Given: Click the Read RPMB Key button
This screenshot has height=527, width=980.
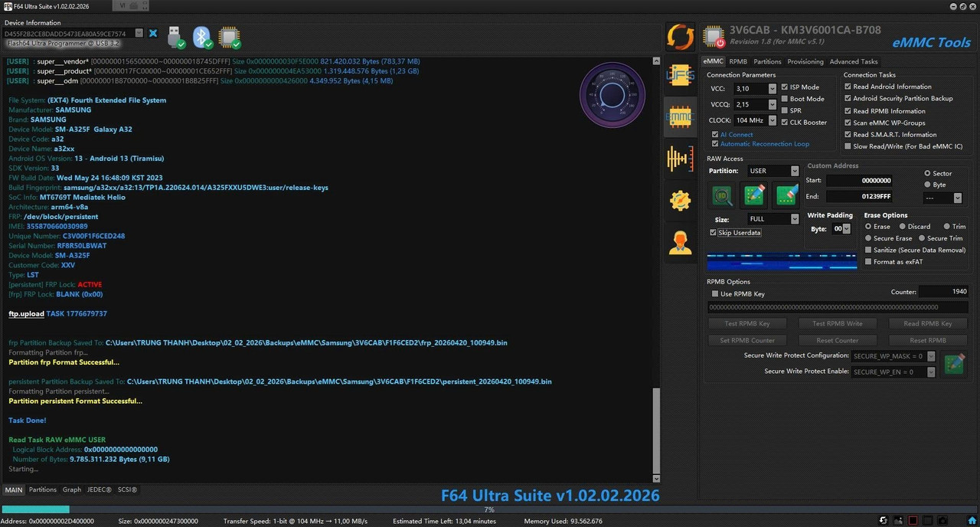Looking at the screenshot, I should tap(928, 323).
